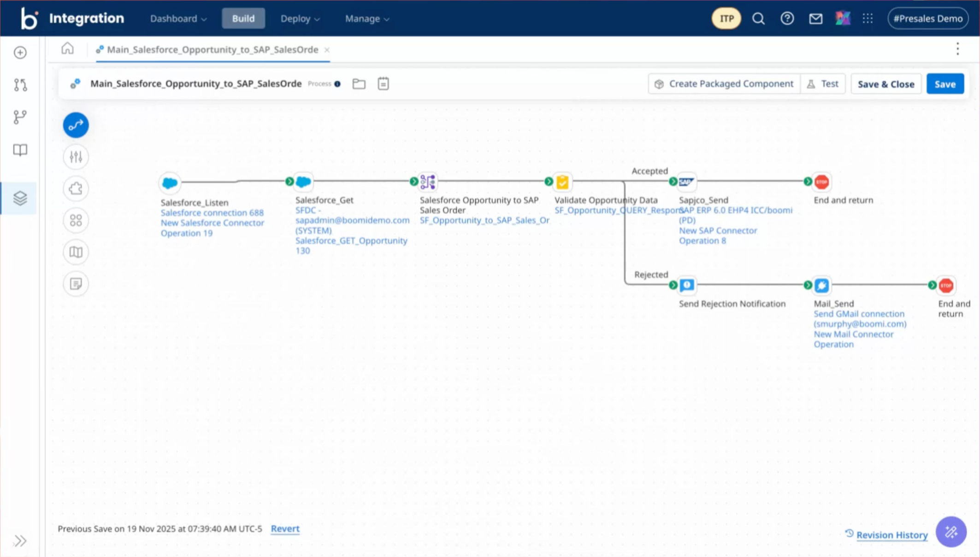Click the Revert link
Image resolution: width=980 pixels, height=557 pixels.
285,529
